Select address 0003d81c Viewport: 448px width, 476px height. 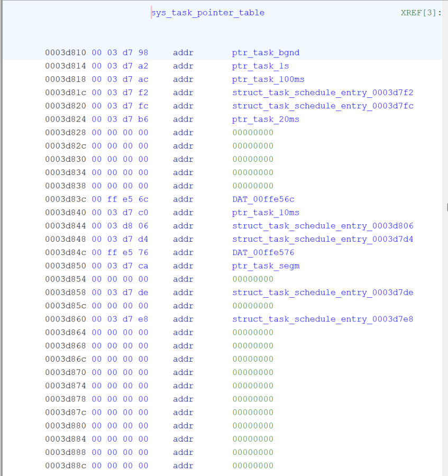(x=66, y=93)
